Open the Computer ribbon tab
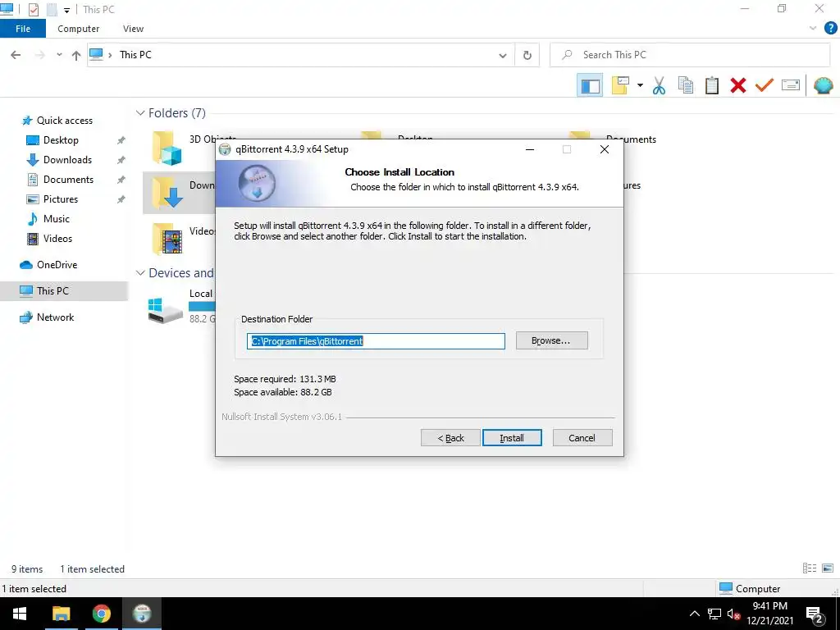Viewport: 840px width, 630px height. click(78, 29)
